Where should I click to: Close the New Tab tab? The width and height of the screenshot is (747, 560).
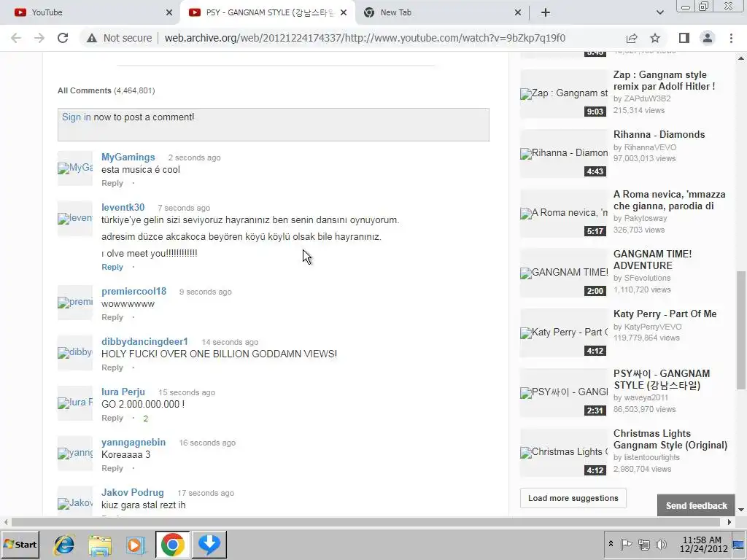pyautogui.click(x=518, y=12)
